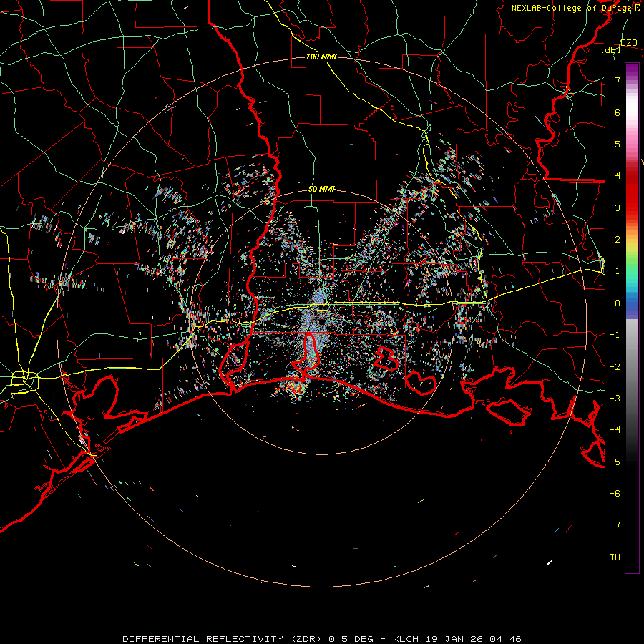Click the "TH" label on the color scale
Screen dimensions: 644x644
coord(615,557)
